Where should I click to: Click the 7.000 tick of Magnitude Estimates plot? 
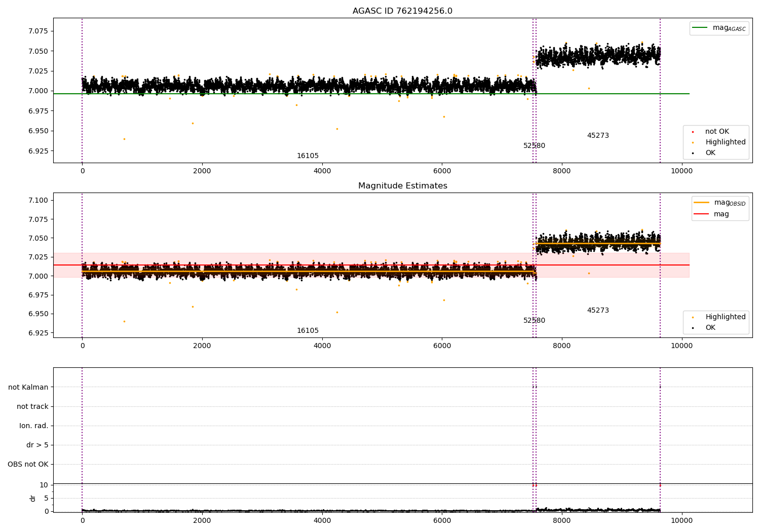coord(38,276)
